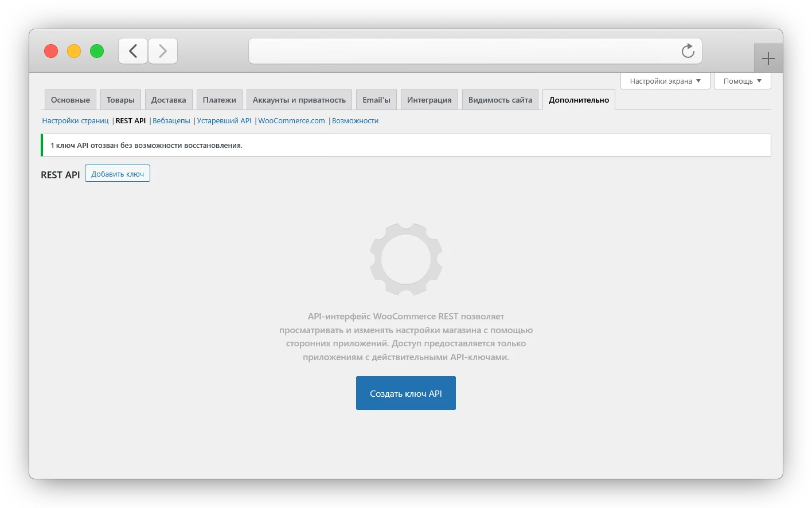Expand the Помощь dropdown

742,81
